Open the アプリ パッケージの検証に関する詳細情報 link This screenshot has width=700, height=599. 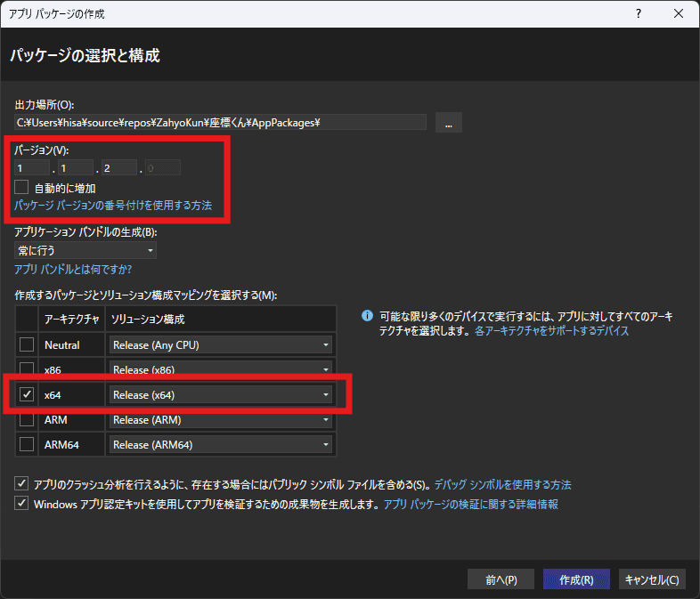point(471,504)
